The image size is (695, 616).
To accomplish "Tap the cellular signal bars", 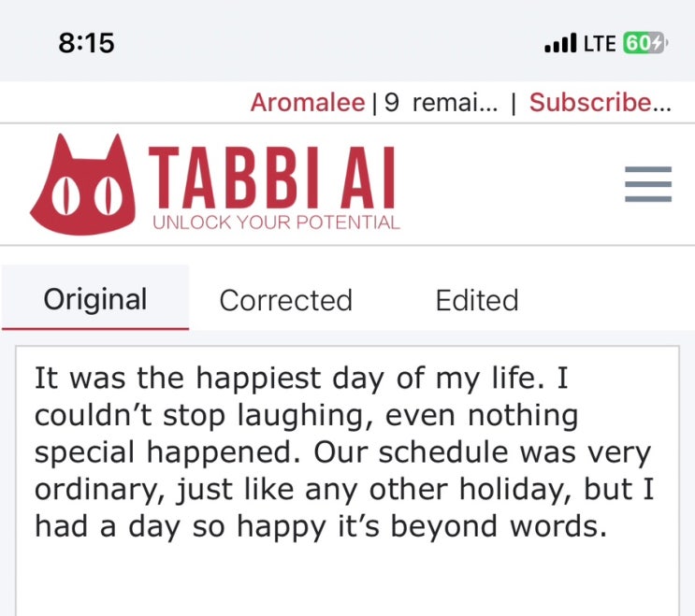I will click(559, 43).
